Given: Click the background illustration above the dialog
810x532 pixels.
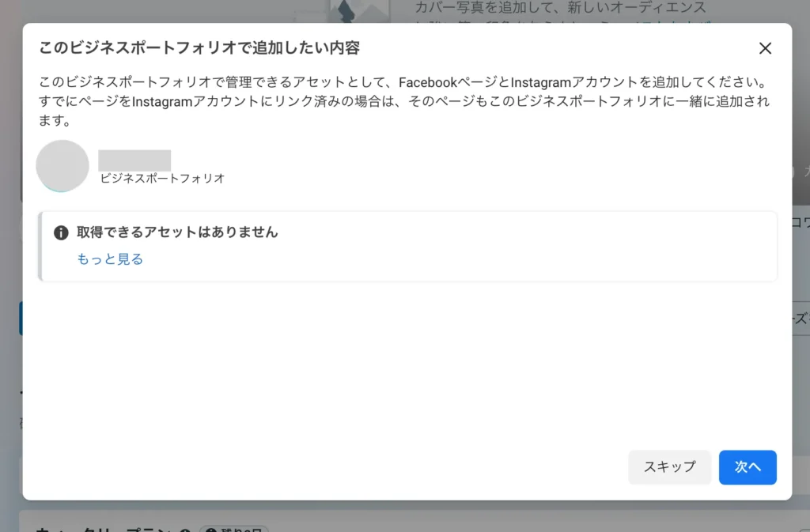Looking at the screenshot, I should (348, 11).
